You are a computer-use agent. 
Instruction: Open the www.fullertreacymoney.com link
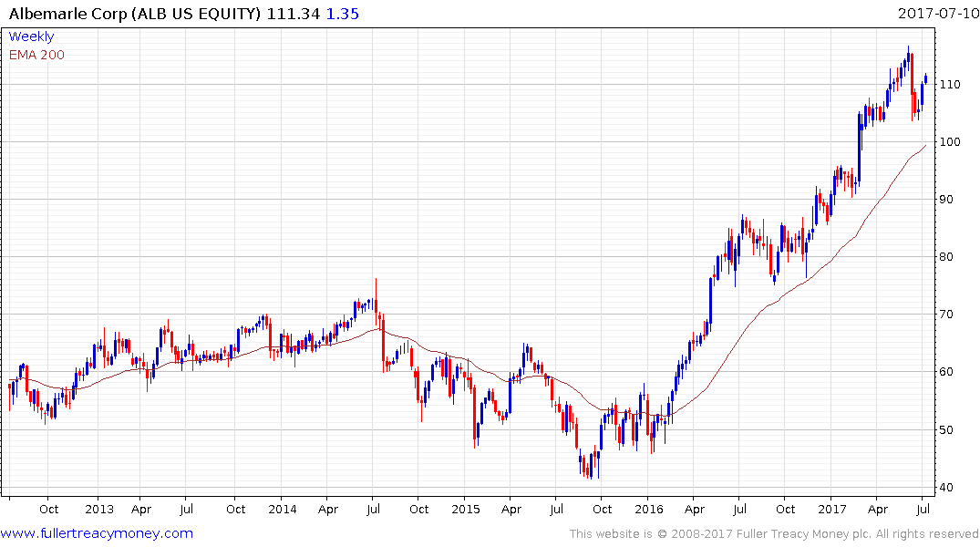(x=97, y=533)
